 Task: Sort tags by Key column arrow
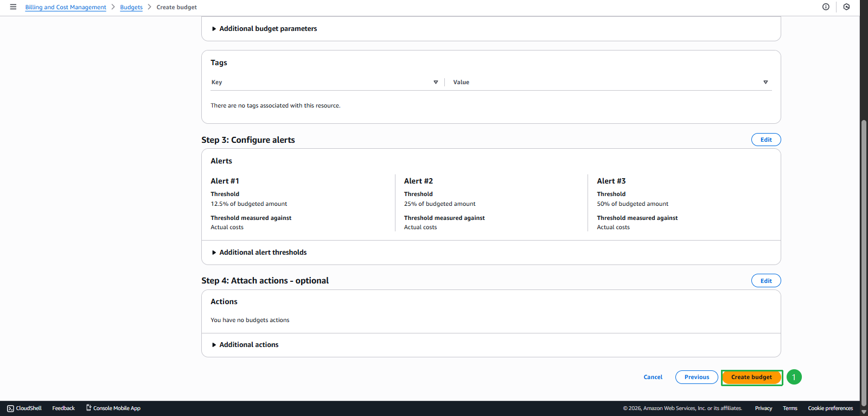click(436, 83)
